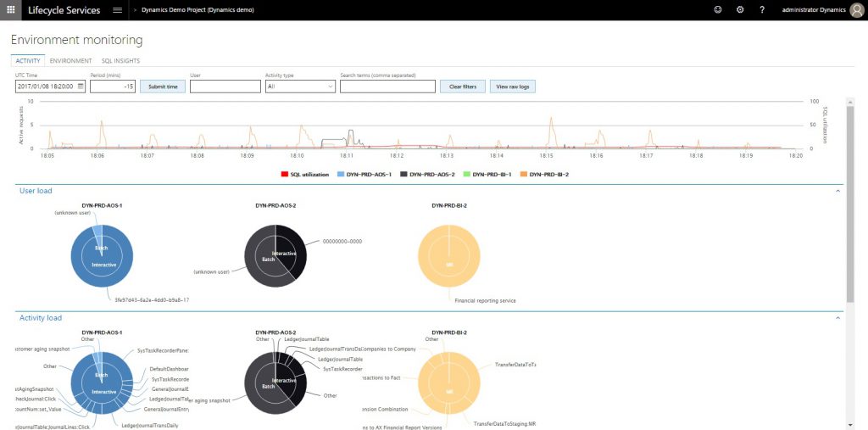This screenshot has height=430, width=868.
Task: Click the 00000000-0000 user label
Action: 342,242
